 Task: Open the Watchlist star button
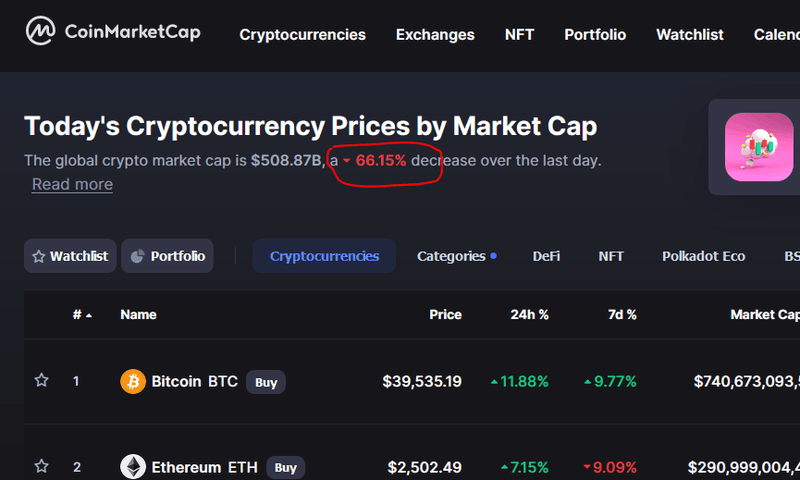(x=70, y=256)
